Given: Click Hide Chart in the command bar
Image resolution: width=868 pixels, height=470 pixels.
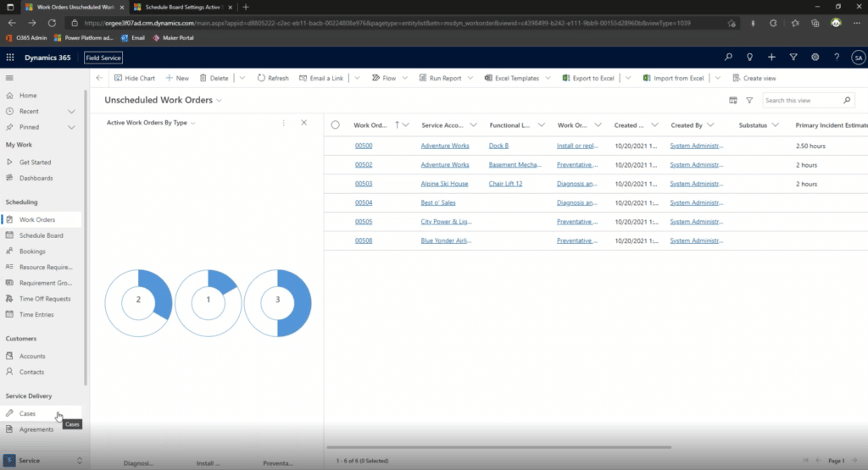Looking at the screenshot, I should [134, 78].
